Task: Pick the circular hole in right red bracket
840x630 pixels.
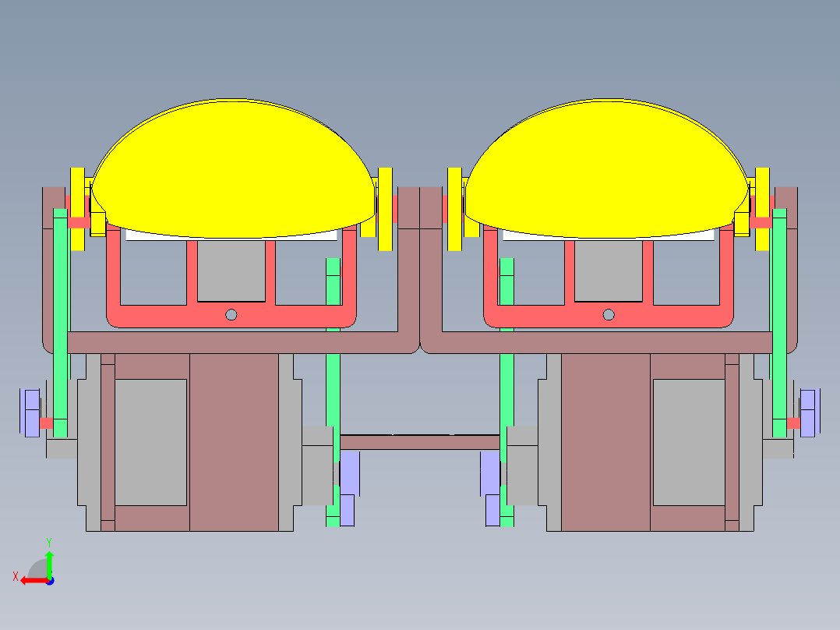Action: coord(609,315)
